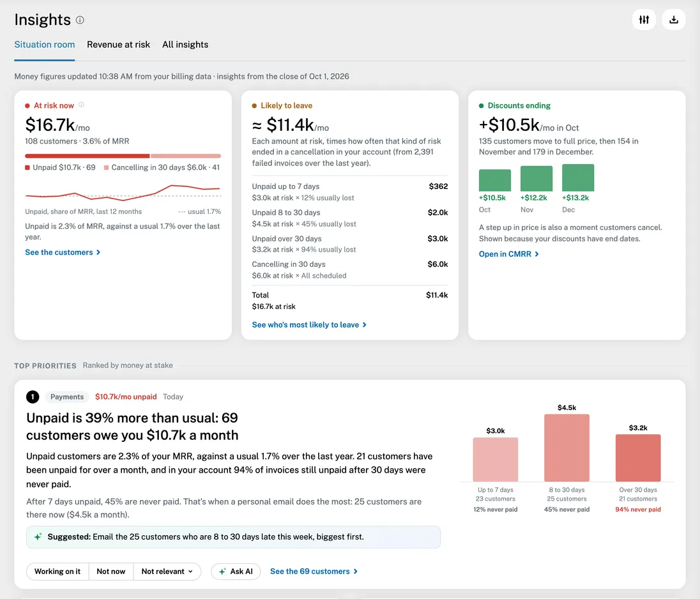The image size is (700, 599).
Task: Click the ≈ $11.4k/mo likely to leave figure
Action: 290,125
